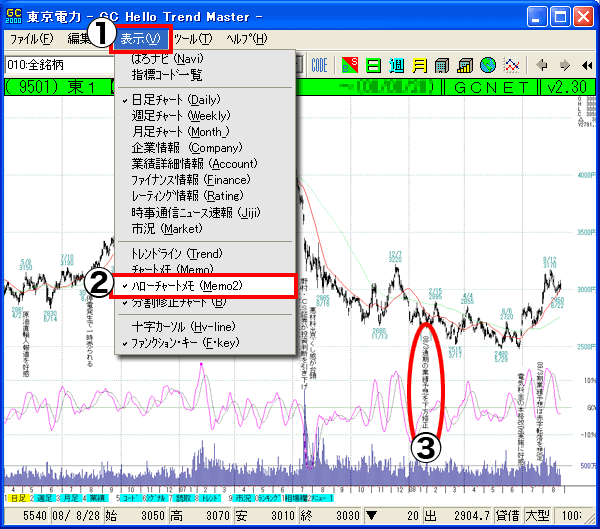Toggle ハローチャートメモ (Memo2) checked item
Viewport: 600px width, 529px height.
click(x=205, y=286)
